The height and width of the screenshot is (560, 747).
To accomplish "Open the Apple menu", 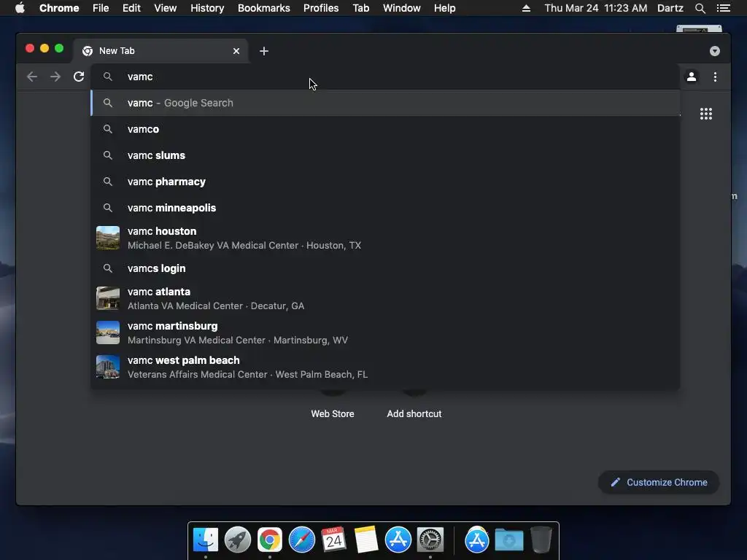I will 20,8.
